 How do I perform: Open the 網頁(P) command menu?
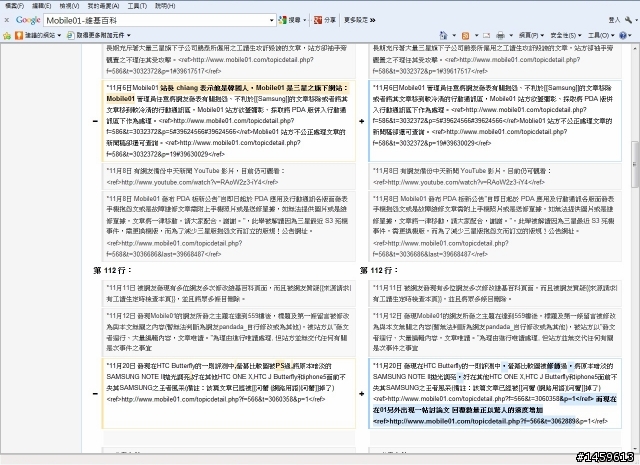[531, 36]
